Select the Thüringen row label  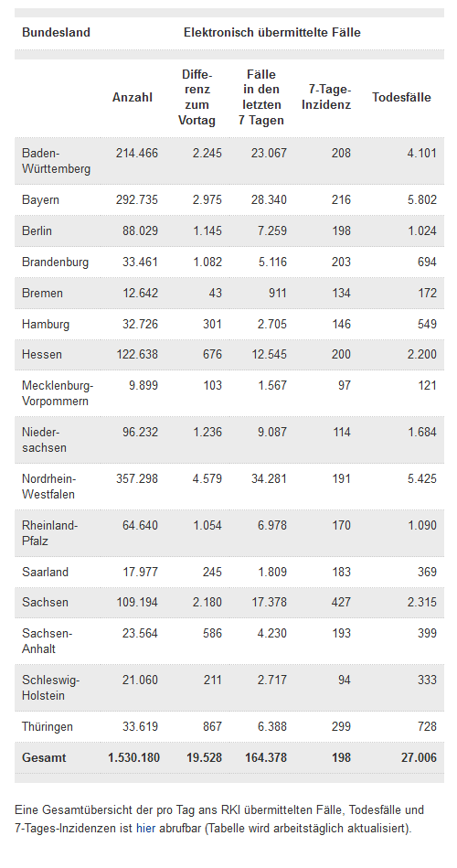pos(47,727)
